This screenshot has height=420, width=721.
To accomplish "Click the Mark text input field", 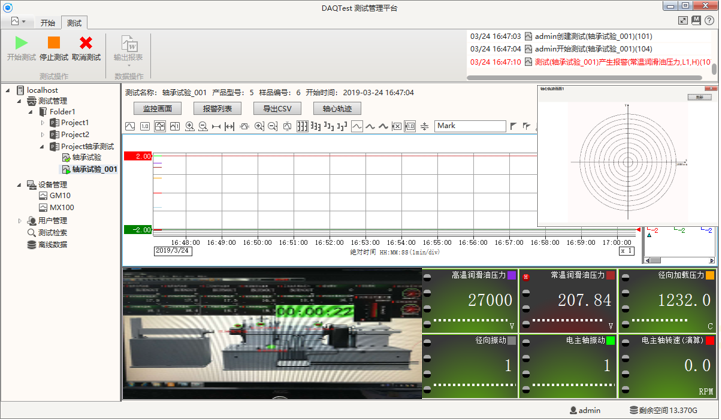I will tap(470, 126).
